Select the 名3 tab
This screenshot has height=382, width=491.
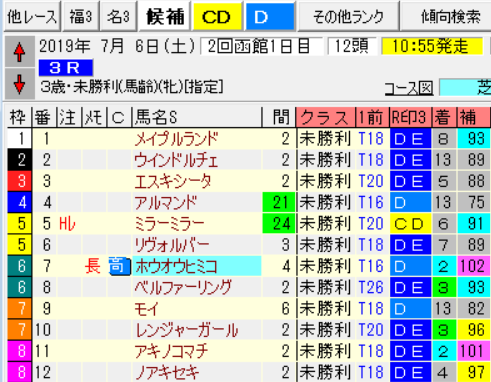pos(118,17)
